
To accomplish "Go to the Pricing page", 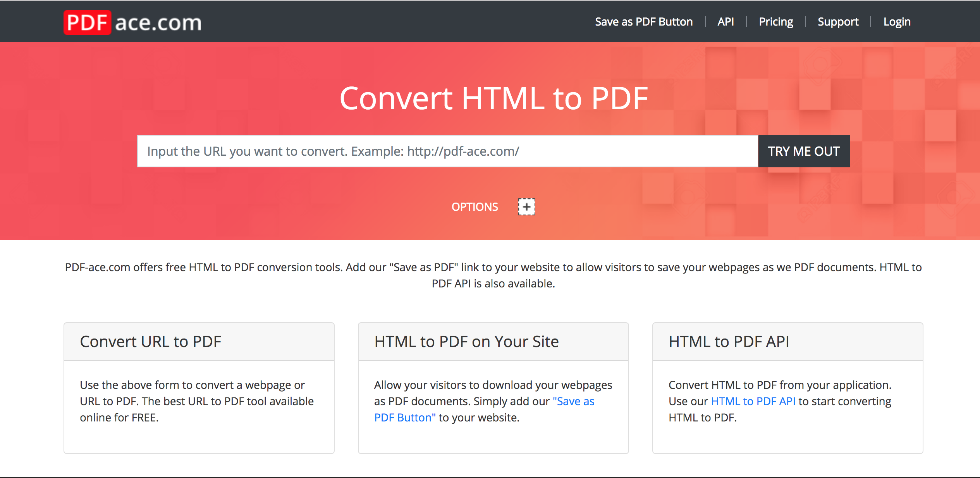I will [776, 22].
